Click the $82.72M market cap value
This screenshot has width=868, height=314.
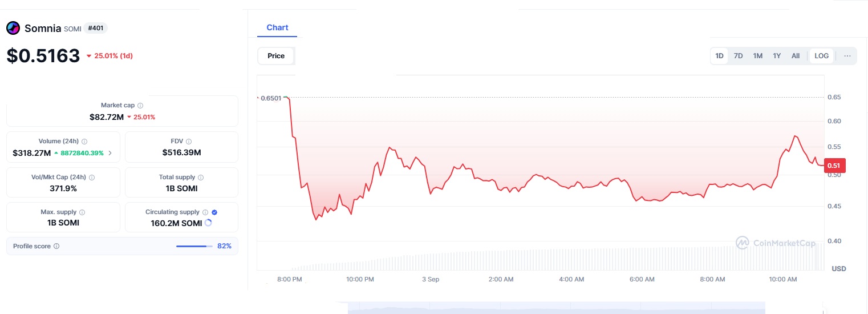pos(107,117)
